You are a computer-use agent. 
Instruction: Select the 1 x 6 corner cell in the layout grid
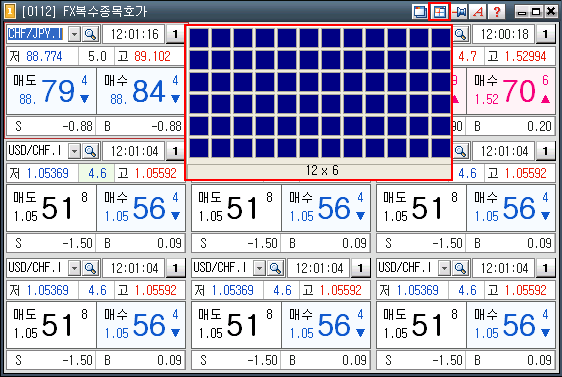(x=199, y=148)
